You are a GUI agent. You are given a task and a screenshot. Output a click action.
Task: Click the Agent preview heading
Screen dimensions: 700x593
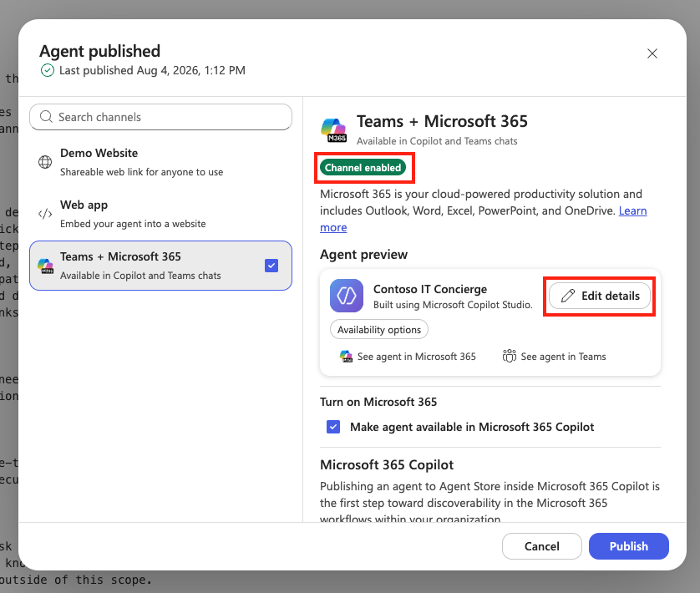[x=364, y=255]
